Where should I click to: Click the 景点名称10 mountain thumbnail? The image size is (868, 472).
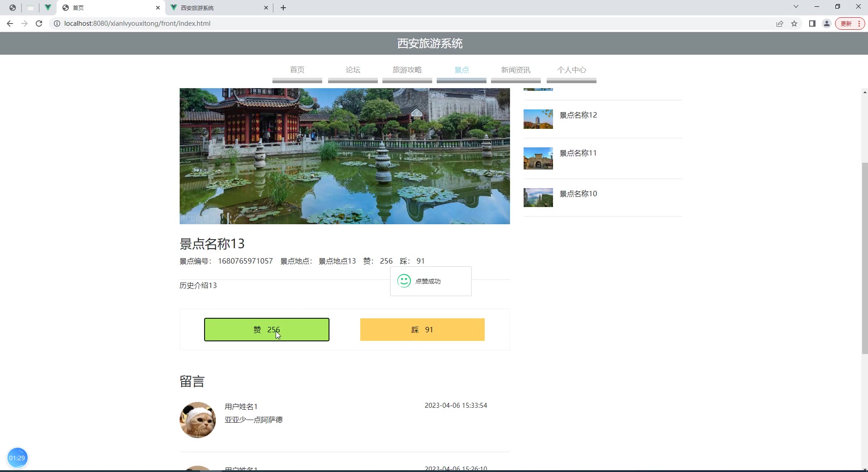(538, 198)
